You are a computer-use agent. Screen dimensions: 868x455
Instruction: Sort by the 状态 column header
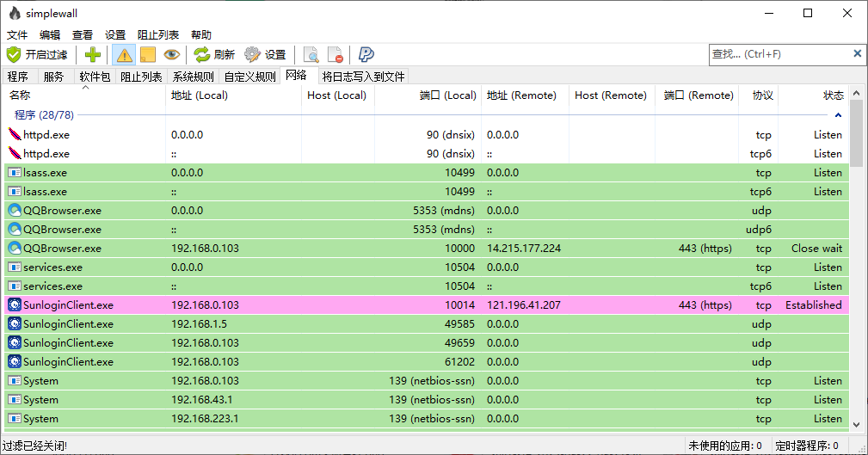pyautogui.click(x=833, y=95)
